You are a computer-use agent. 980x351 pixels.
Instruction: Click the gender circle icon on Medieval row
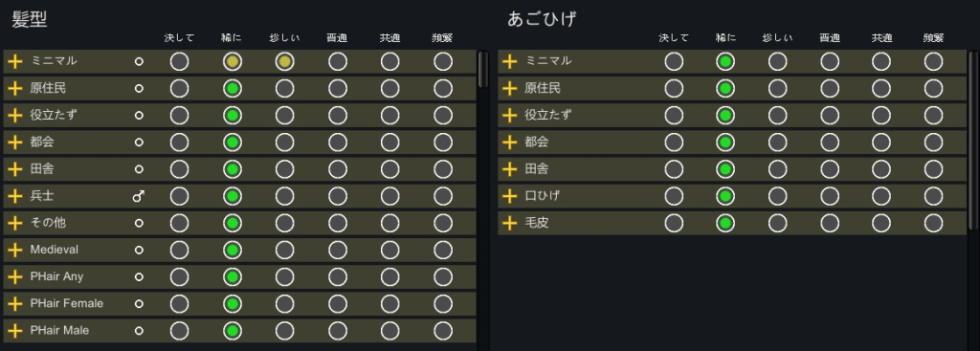139,250
